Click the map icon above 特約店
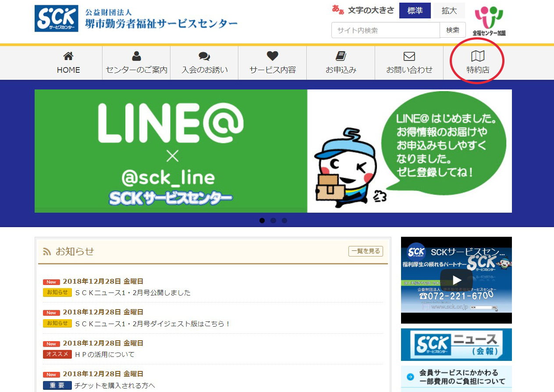This screenshot has width=554, height=392. (478, 56)
